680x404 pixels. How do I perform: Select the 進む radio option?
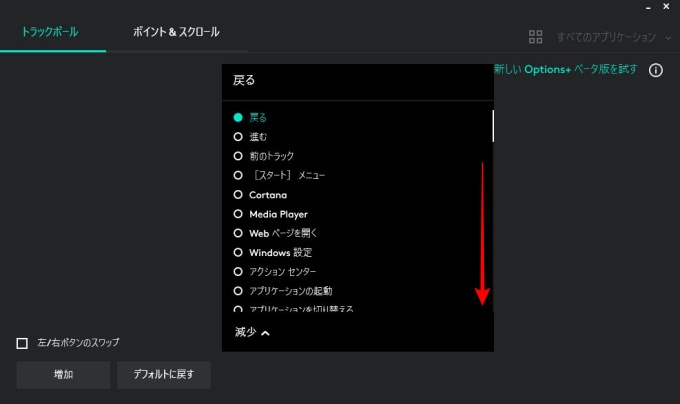238,136
